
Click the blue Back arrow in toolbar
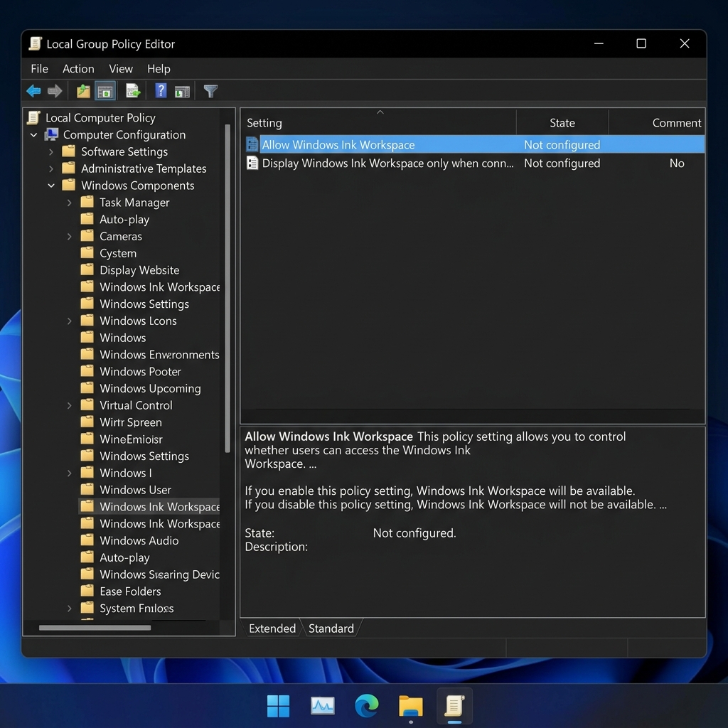point(34,91)
